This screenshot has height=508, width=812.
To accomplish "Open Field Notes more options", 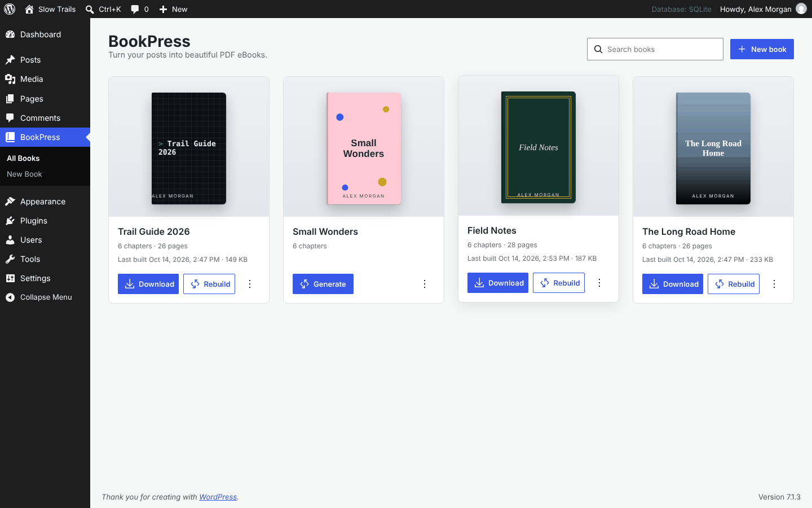I will click(599, 283).
